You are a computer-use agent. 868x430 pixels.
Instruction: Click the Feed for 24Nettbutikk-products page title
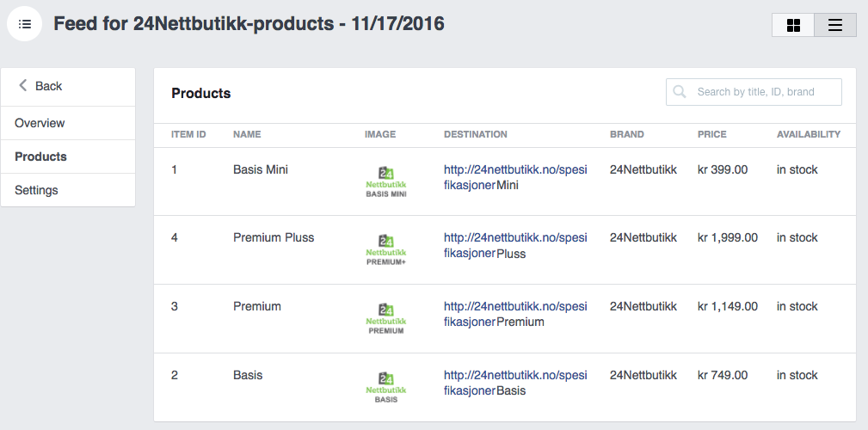tap(249, 24)
